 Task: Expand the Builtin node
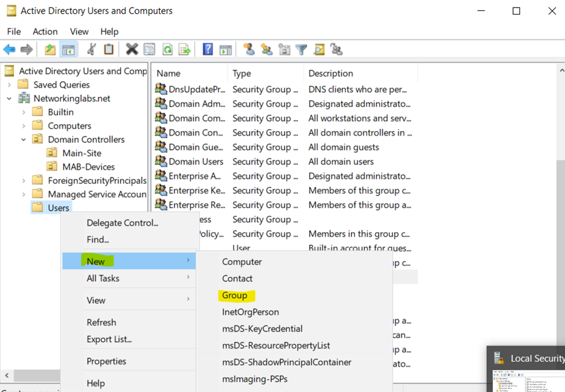coord(24,112)
